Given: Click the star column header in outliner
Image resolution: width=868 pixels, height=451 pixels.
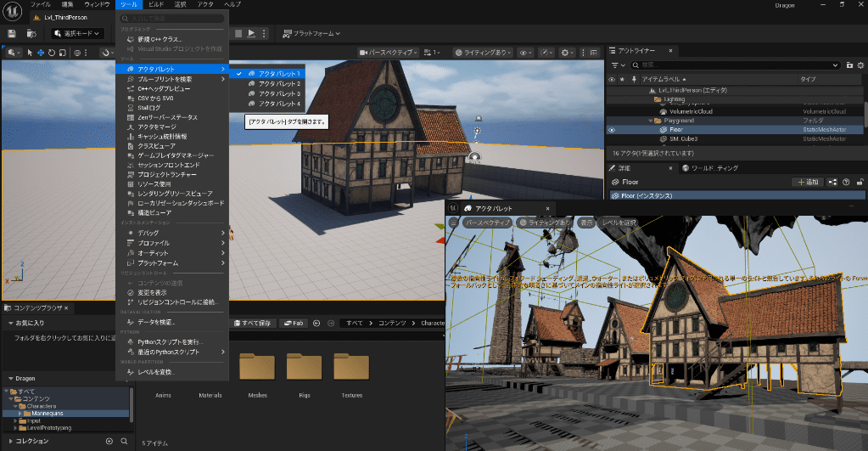Looking at the screenshot, I should coord(622,79).
